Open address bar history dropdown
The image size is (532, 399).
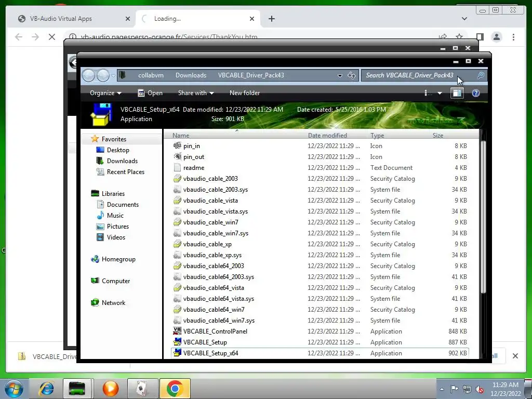coord(340,75)
